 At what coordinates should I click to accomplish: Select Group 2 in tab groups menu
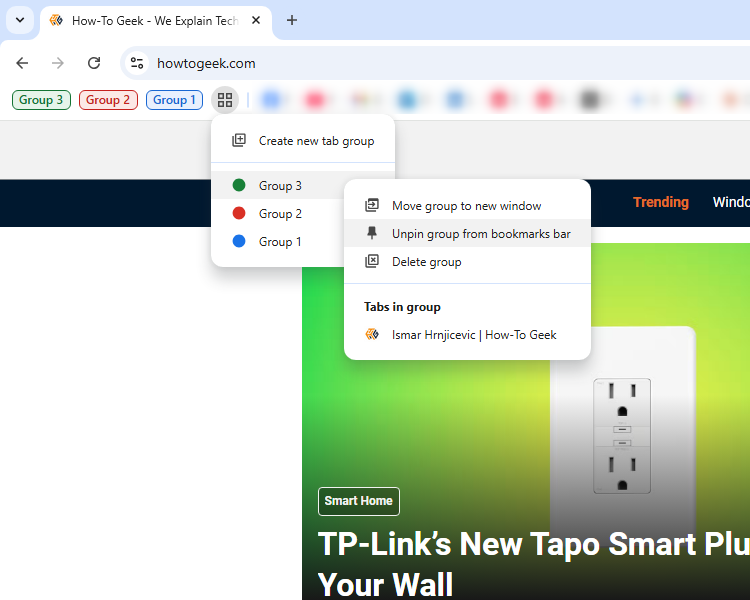tap(278, 214)
